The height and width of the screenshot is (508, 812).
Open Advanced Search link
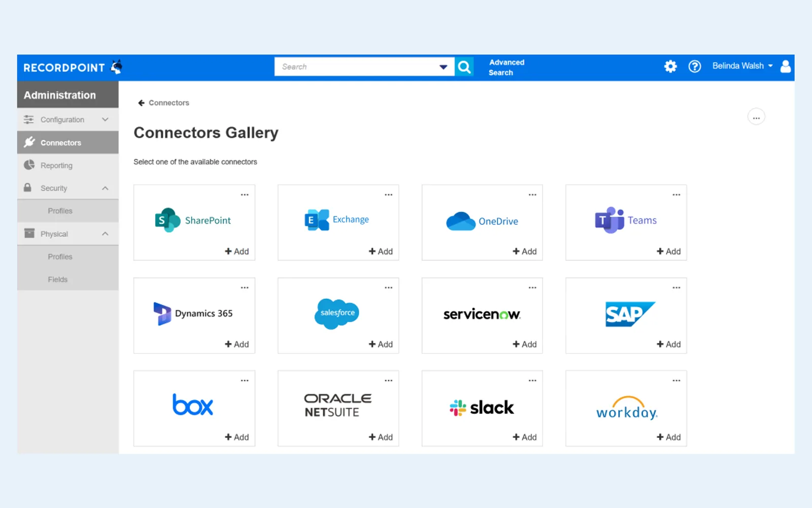tap(506, 67)
